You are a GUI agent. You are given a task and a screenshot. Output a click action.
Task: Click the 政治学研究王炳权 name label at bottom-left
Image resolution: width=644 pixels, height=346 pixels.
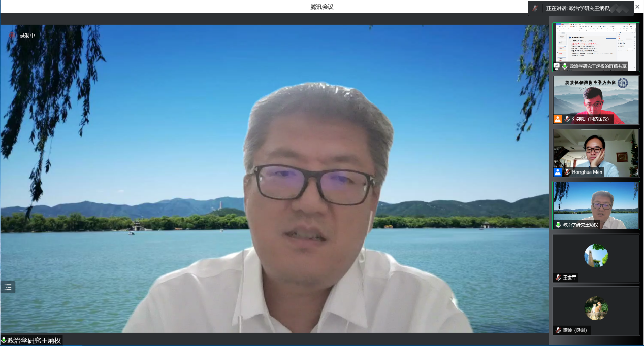[34, 340]
